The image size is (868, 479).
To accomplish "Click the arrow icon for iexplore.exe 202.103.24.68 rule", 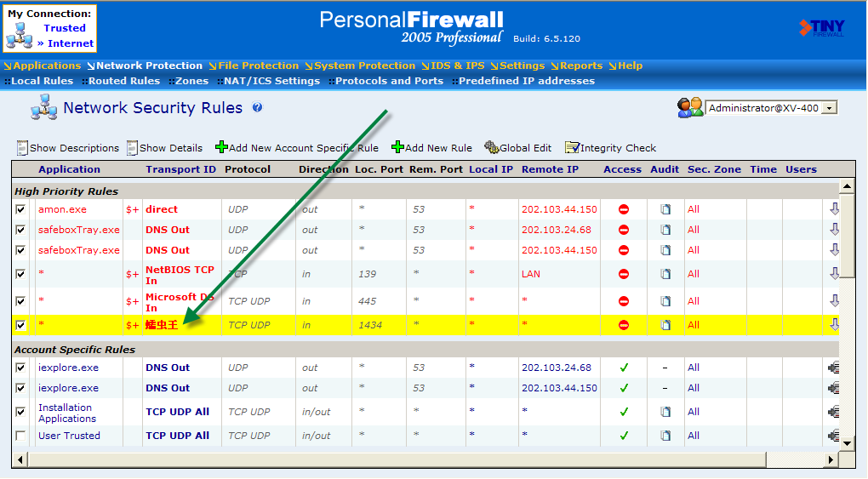I will pyautogui.click(x=834, y=368).
